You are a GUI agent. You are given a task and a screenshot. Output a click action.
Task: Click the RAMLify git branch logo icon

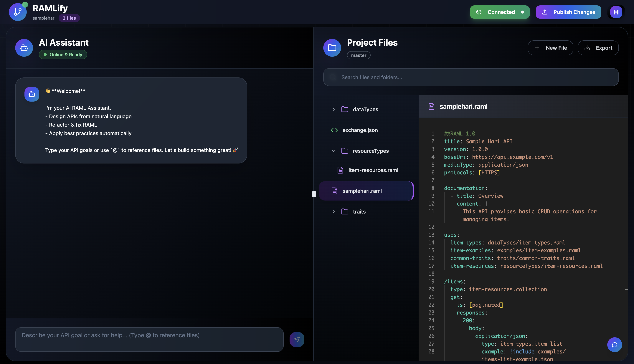[17, 12]
